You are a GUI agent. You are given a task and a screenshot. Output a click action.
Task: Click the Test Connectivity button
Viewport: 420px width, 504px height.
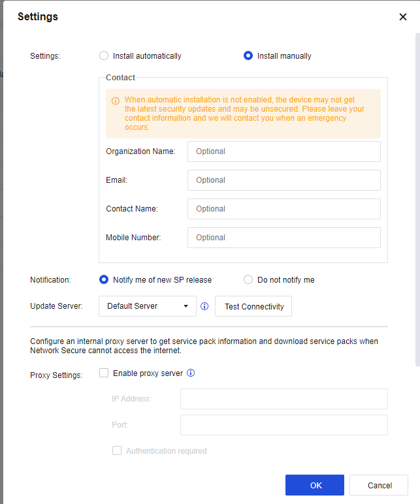pos(253,306)
